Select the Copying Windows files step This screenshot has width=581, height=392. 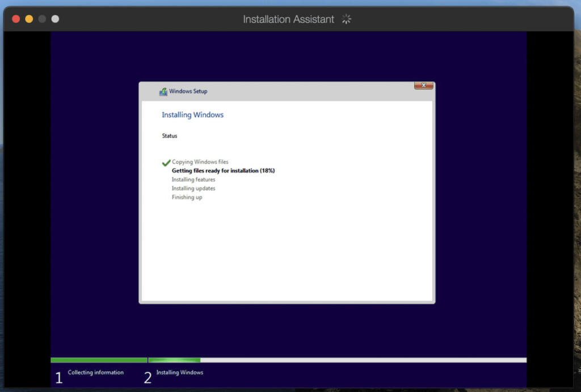click(x=200, y=162)
